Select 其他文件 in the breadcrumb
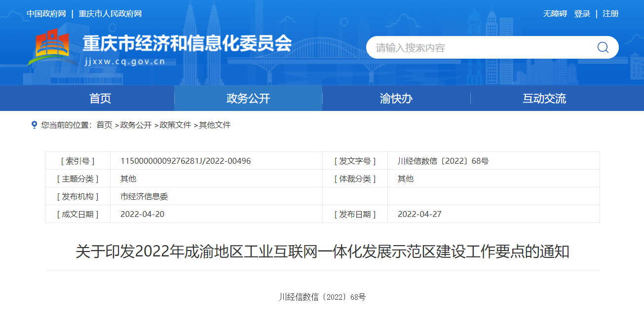This screenshot has width=644, height=324. pos(215,125)
